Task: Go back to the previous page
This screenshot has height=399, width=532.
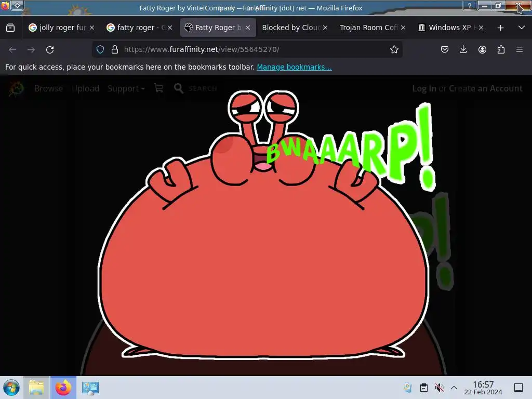Action: click(12, 49)
